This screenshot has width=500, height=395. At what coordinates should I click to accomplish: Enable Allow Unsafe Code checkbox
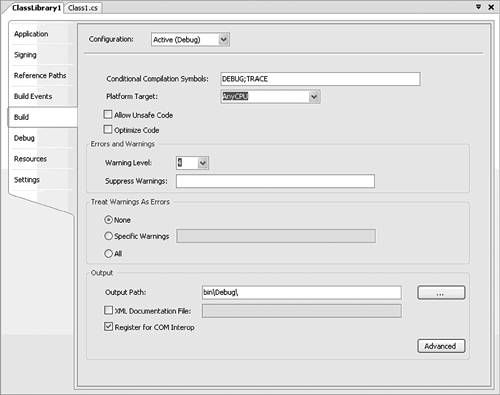coord(108,115)
